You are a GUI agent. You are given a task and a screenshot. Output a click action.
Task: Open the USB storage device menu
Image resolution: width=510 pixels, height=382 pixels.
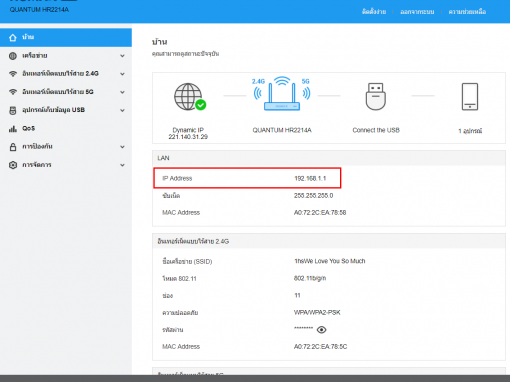53,110
